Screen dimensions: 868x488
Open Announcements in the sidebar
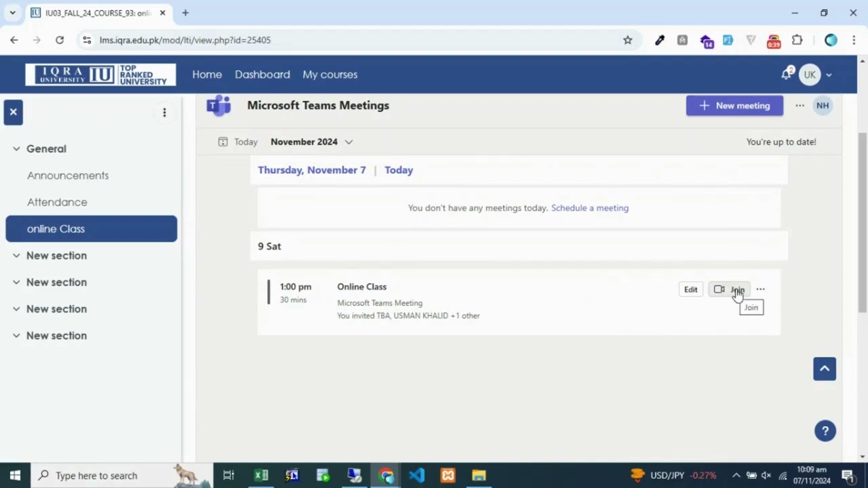pyautogui.click(x=68, y=176)
